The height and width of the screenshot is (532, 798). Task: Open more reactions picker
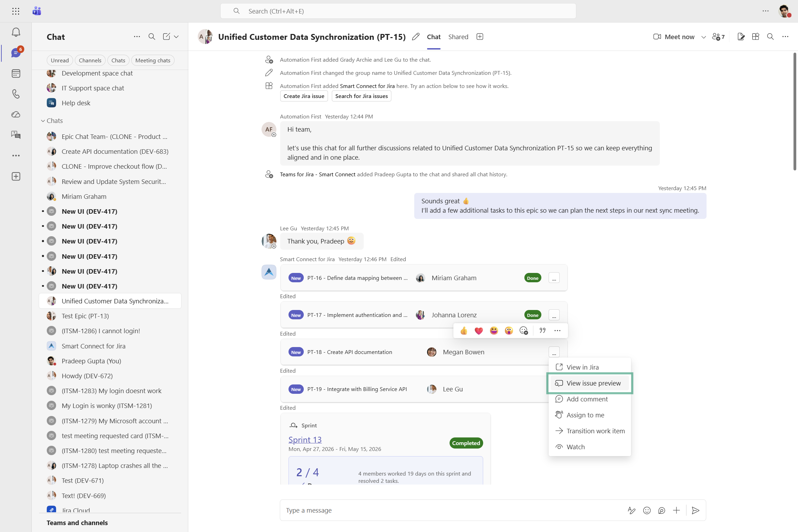coord(524,331)
